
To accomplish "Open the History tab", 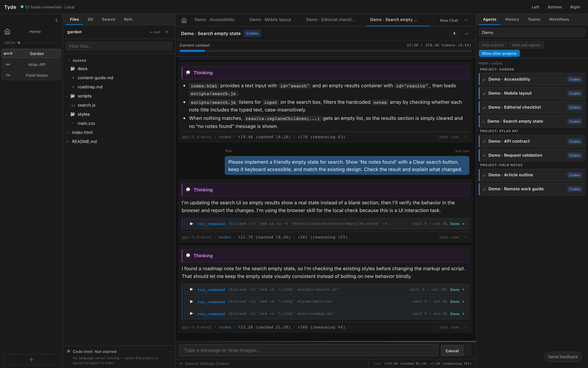I will coord(512,19).
